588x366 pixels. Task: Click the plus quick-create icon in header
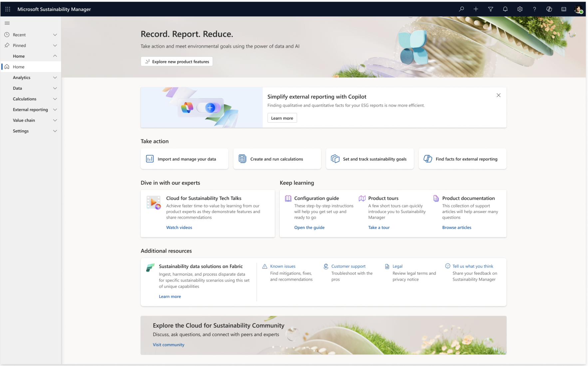coord(476,9)
